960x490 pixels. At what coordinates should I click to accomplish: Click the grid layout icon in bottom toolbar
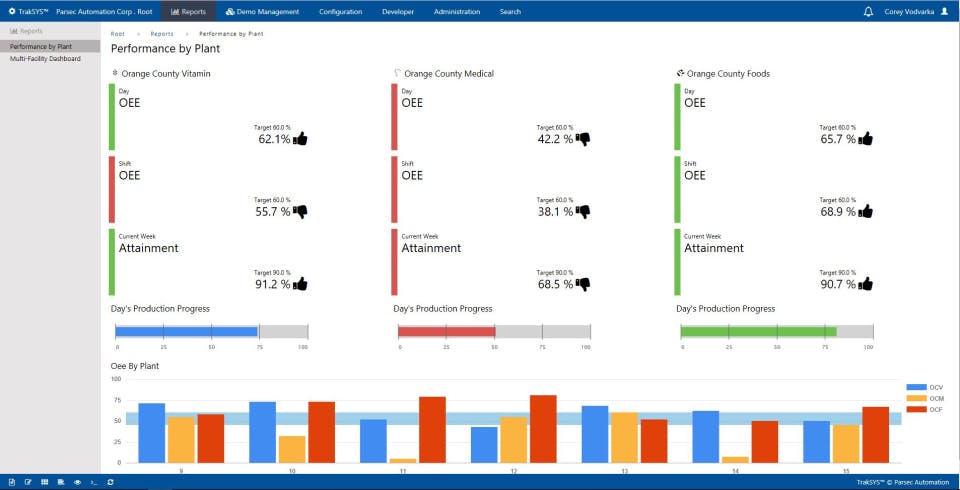click(x=45, y=482)
